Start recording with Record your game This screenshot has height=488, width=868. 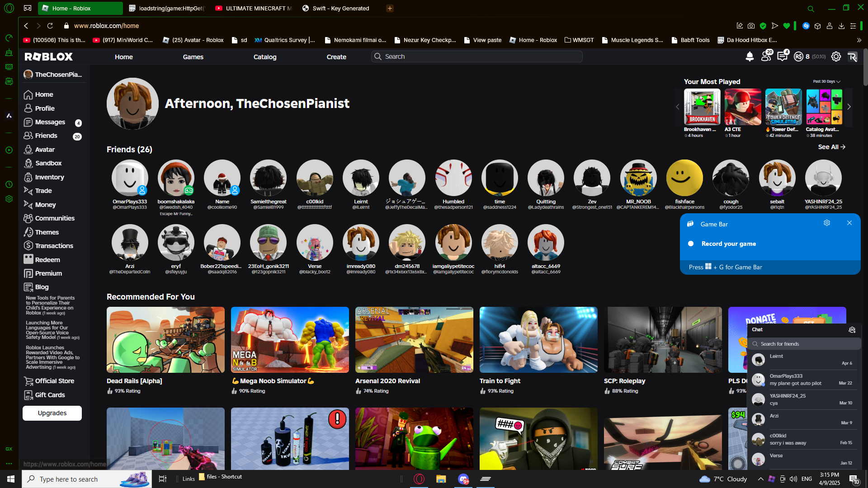[728, 244]
